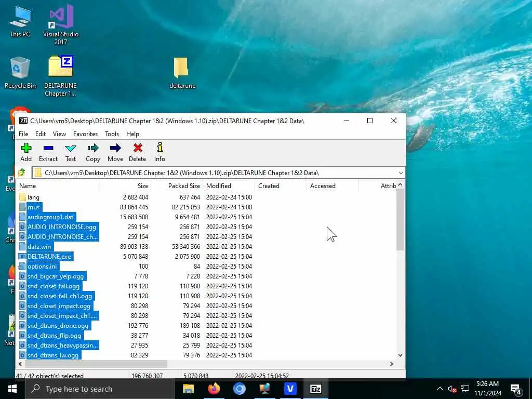
Task: Select the snd_bigcar_yelp.ogg file
Action: tap(55, 276)
